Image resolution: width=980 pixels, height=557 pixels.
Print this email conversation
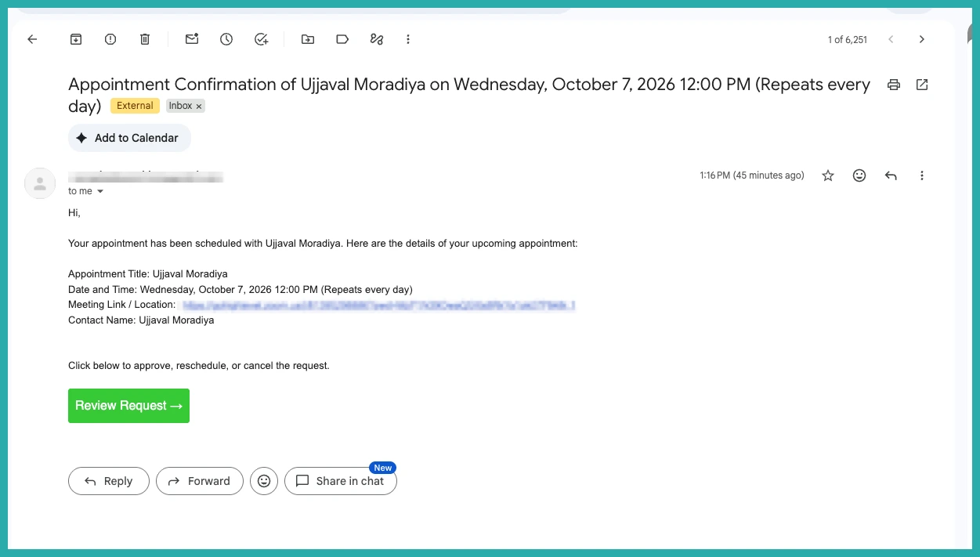894,85
